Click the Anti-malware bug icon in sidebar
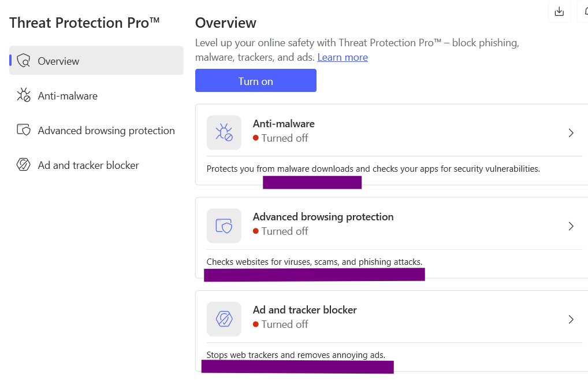 [23, 95]
